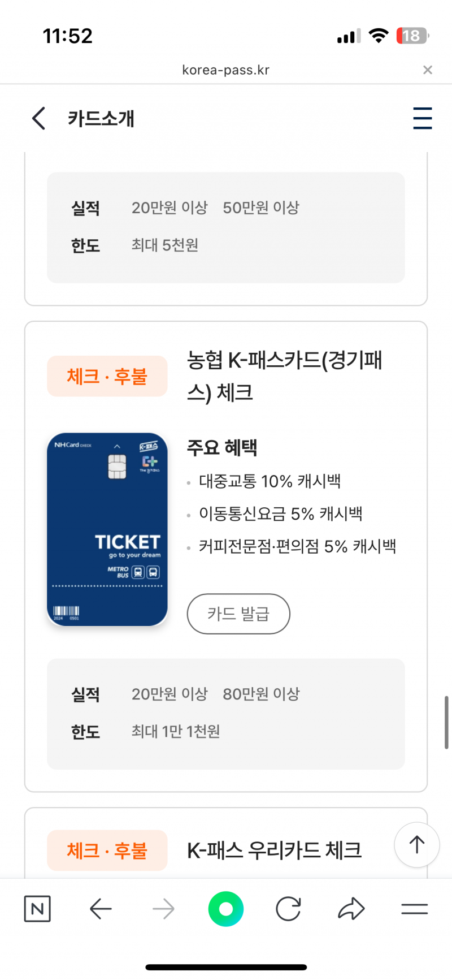Open the share options via the share arrow icon

pos(351,909)
